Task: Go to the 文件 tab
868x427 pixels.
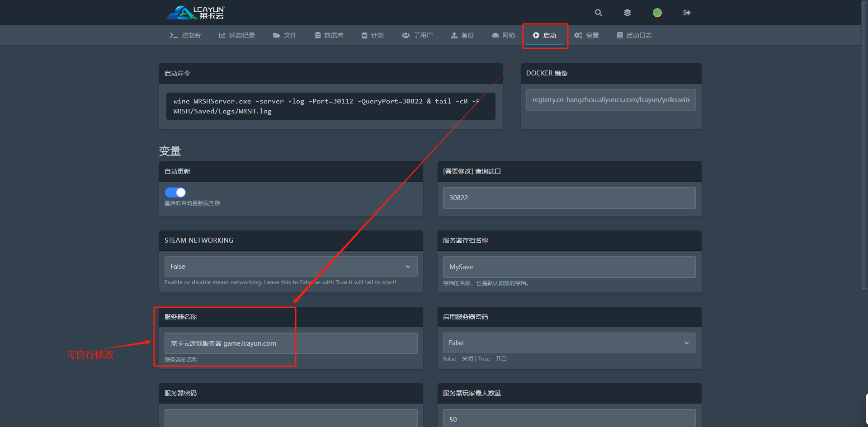Action: (285, 35)
